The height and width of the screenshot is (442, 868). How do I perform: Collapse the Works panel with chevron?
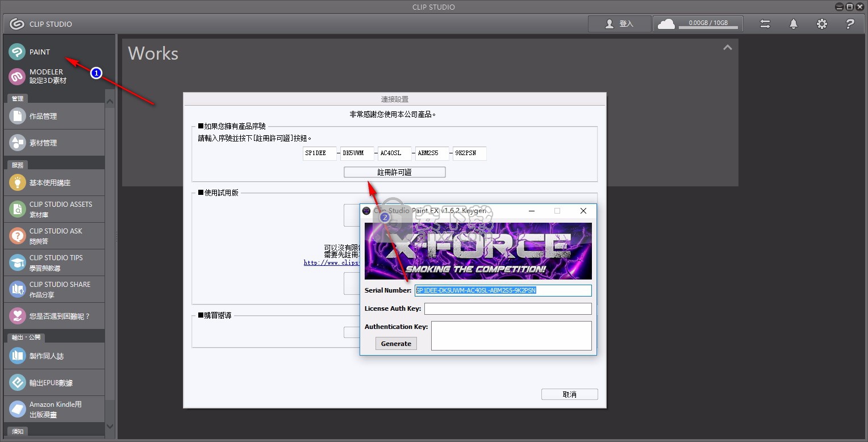click(727, 48)
